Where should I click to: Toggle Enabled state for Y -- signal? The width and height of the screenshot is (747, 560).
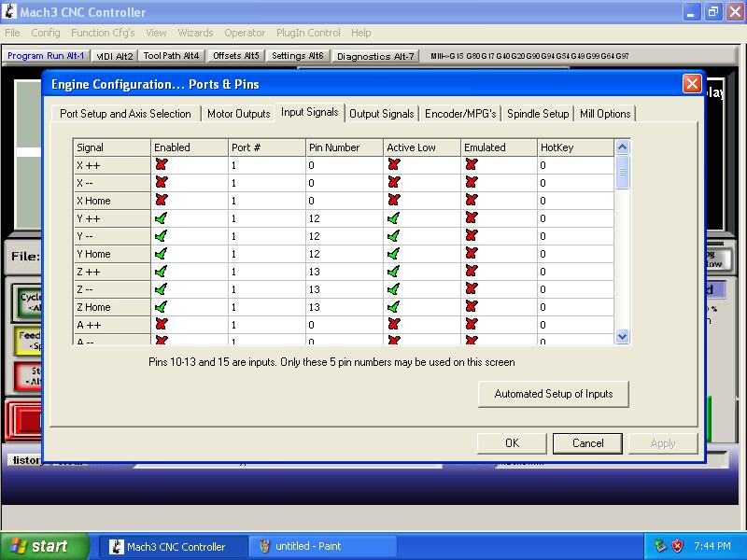tap(162, 236)
